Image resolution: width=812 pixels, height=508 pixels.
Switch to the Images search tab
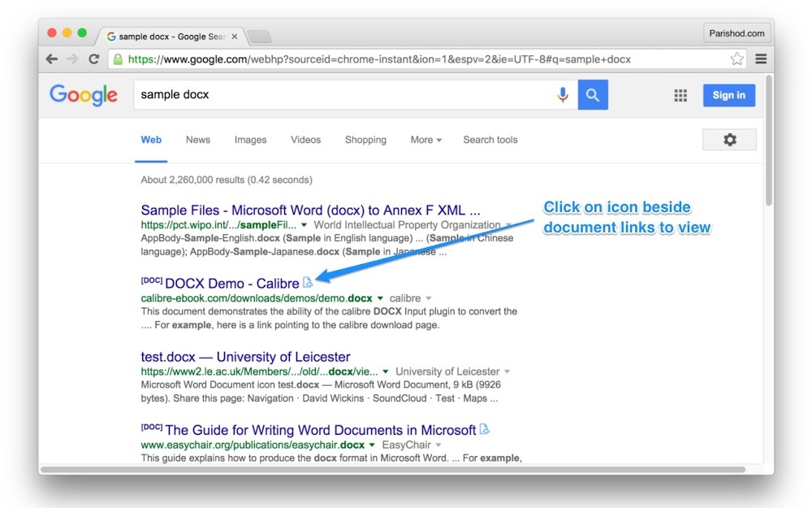tap(250, 140)
